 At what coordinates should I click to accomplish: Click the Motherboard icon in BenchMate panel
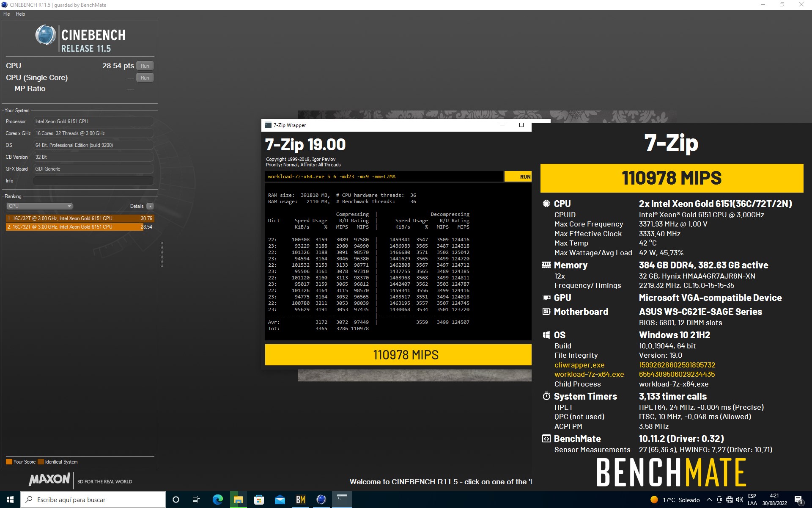[546, 312]
